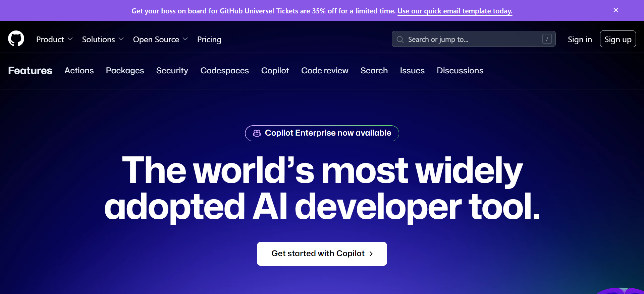The height and width of the screenshot is (294, 644).
Task: Dismiss the purple announcement banner
Action: 616,10
